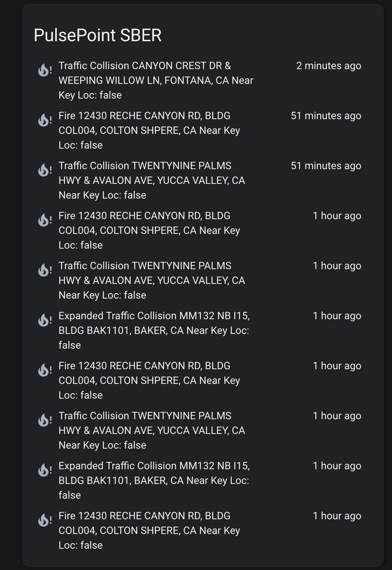The height and width of the screenshot is (570, 392).
Task: Click "51 minutes ago" beside the Reche Canyon fire
Action: [326, 116]
